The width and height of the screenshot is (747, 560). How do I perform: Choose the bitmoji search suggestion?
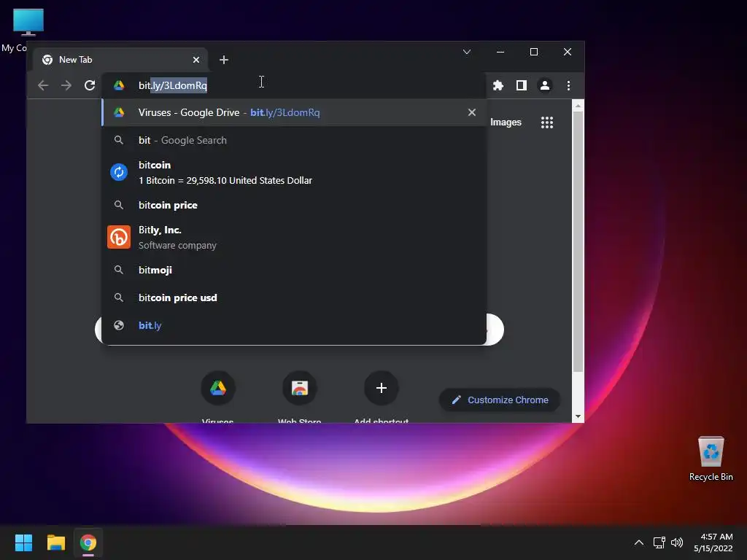(x=294, y=270)
